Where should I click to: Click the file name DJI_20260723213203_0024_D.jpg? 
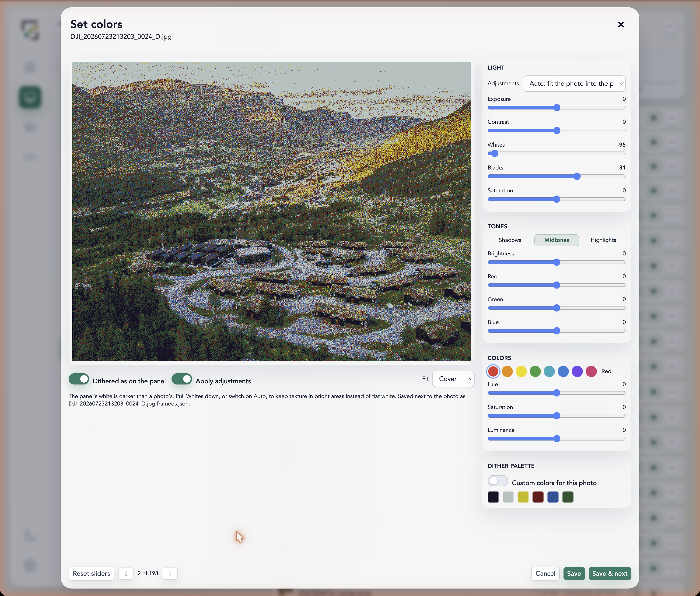coord(121,36)
